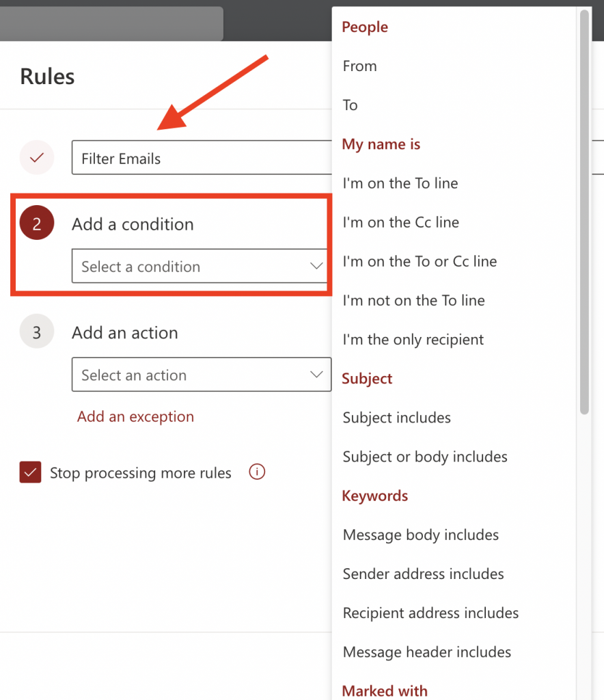The width and height of the screenshot is (604, 700).
Task: Click the step 3 number badge
Action: pyautogui.click(x=37, y=333)
